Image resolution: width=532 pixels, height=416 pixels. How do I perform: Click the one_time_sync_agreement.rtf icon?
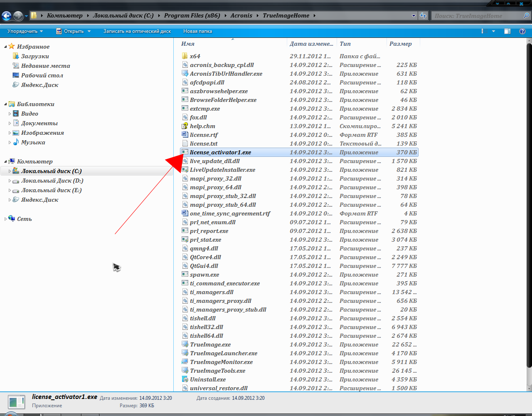(x=185, y=213)
